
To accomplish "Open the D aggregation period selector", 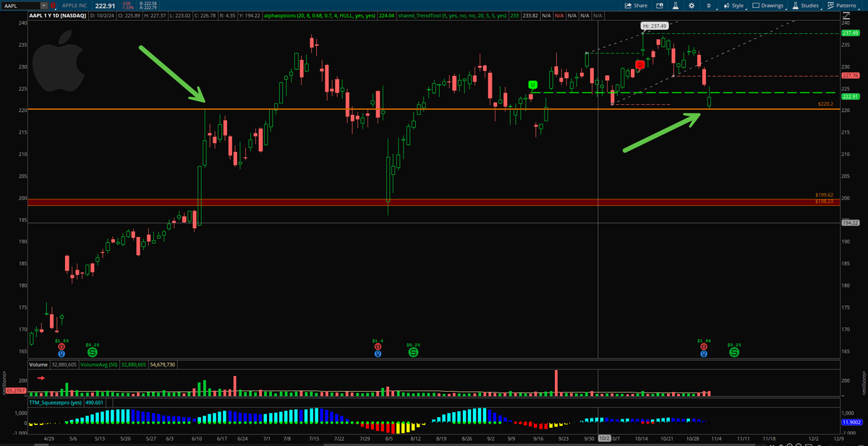I will pyautogui.click(x=708, y=5).
